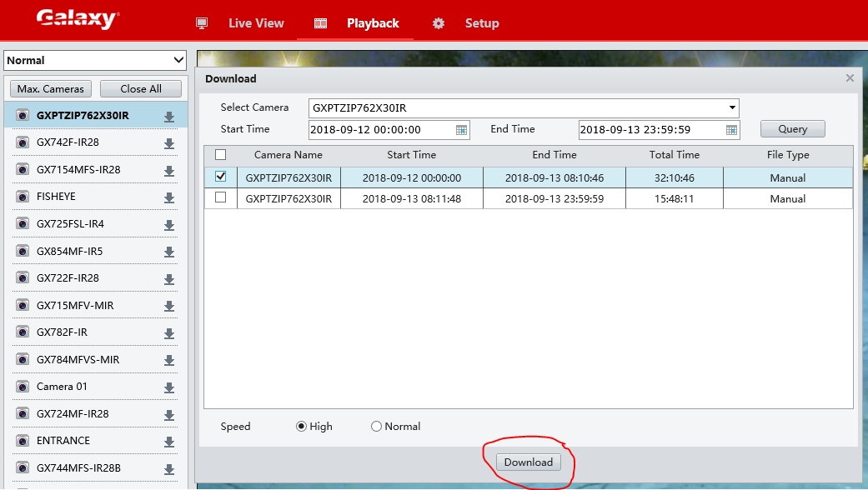Image resolution: width=868 pixels, height=490 pixels.
Task: Click download icon next to GX742F-IR28
Action: pyautogui.click(x=169, y=144)
